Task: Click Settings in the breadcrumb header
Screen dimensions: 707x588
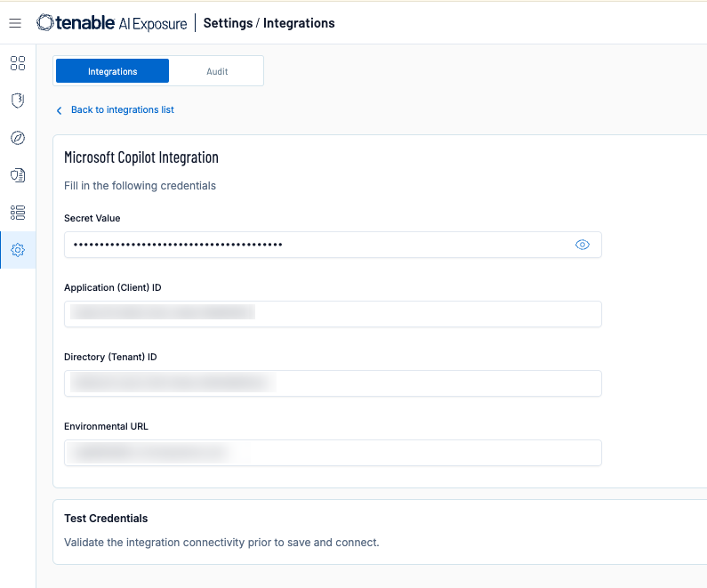Action: (x=228, y=23)
